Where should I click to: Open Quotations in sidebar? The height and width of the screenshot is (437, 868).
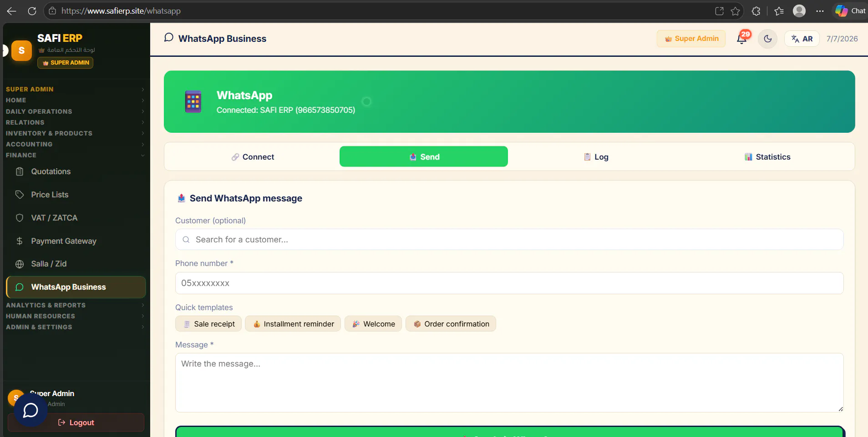(76, 171)
